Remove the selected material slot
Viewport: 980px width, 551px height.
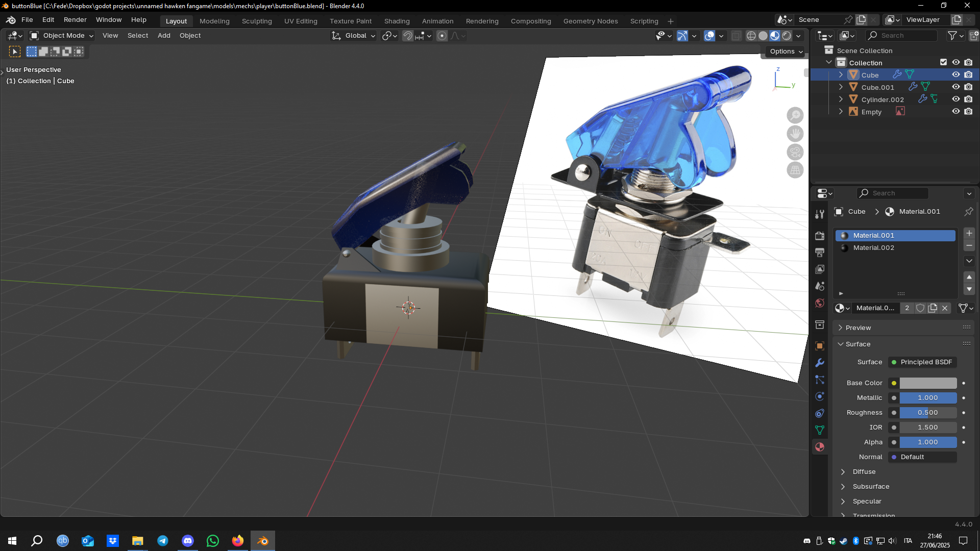pyautogui.click(x=969, y=246)
